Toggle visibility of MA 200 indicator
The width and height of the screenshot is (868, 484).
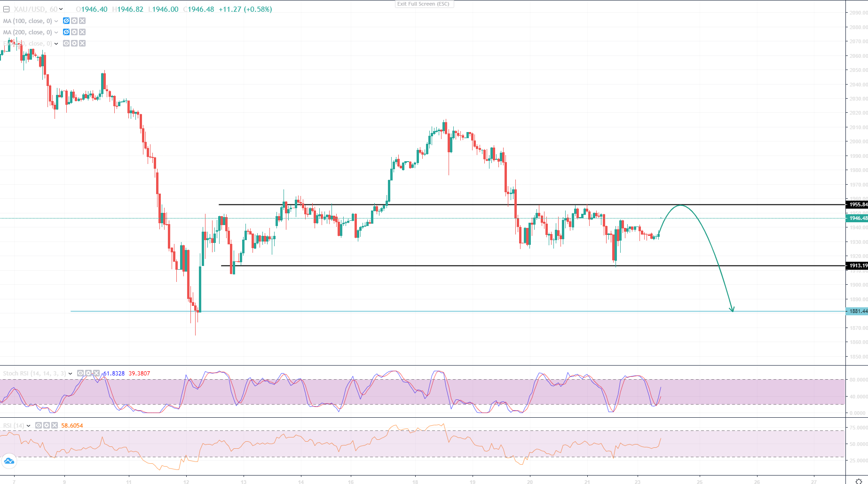pos(66,32)
